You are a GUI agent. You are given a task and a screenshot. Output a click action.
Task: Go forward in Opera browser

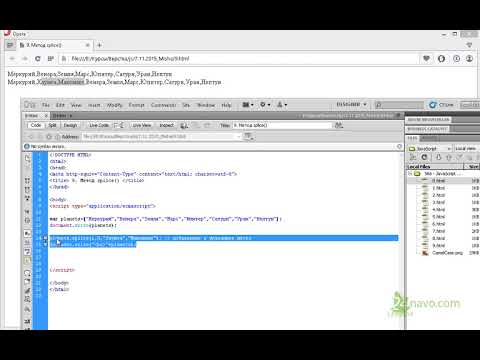pos(25,59)
